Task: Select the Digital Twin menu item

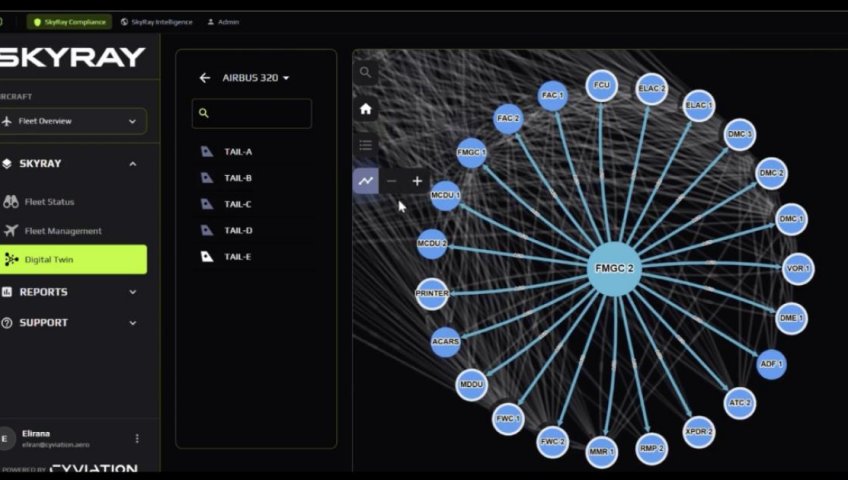Action: (x=73, y=259)
